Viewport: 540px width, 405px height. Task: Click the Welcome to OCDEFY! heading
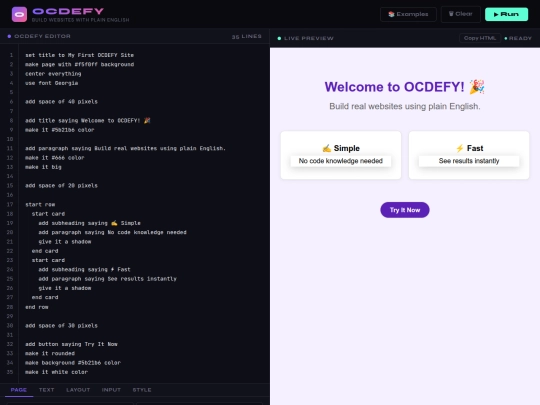tap(405, 87)
